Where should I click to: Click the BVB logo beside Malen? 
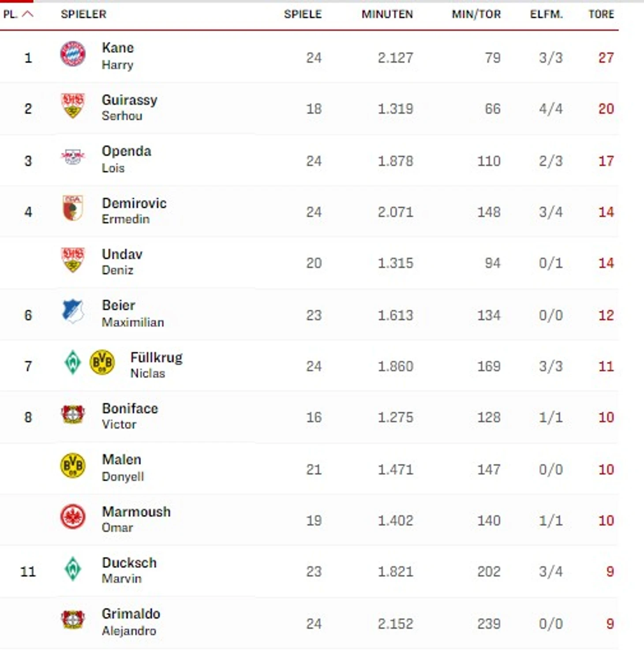pyautogui.click(x=73, y=465)
